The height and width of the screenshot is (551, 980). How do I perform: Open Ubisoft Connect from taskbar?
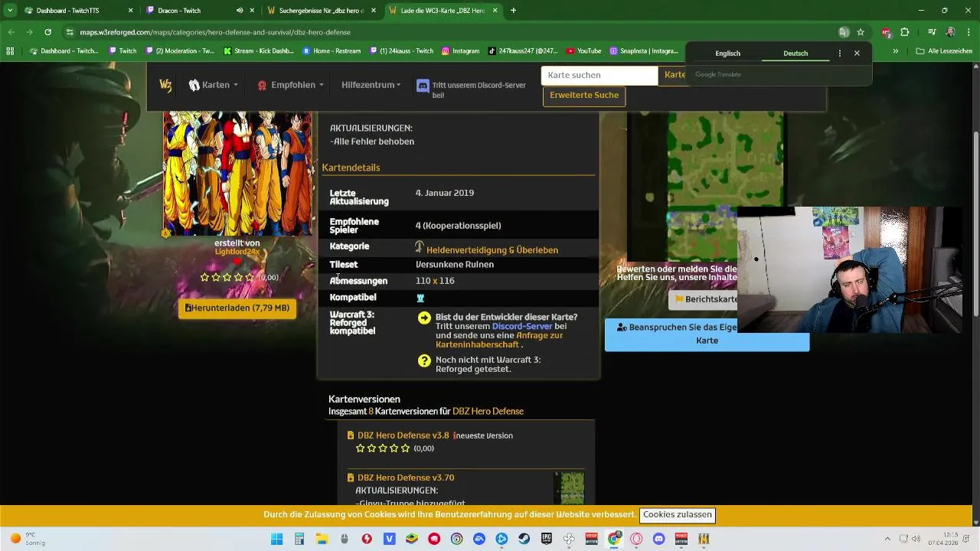(457, 539)
